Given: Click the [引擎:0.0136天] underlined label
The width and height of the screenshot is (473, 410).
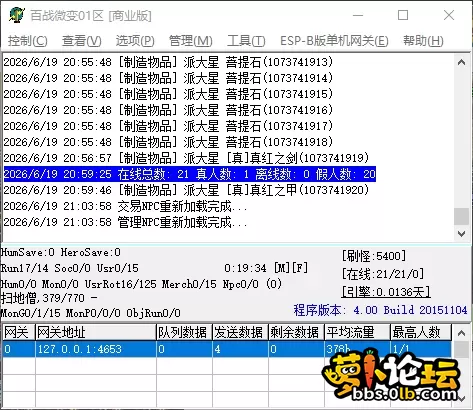Looking at the screenshot, I should 386,292.
